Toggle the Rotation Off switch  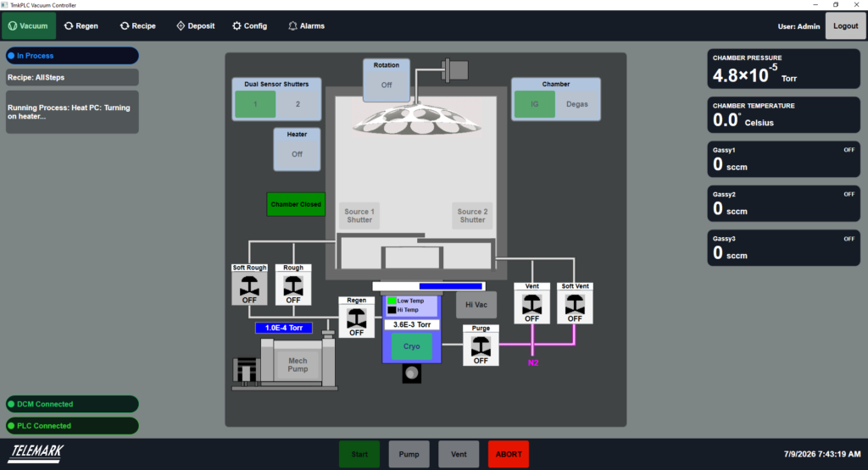(x=387, y=86)
